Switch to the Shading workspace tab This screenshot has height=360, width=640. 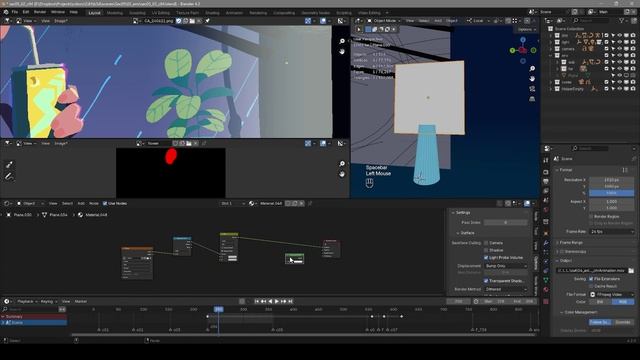212,13
